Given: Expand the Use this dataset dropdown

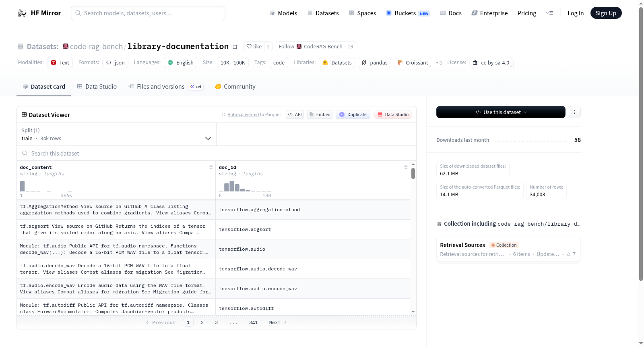Looking at the screenshot, I should 501,112.
